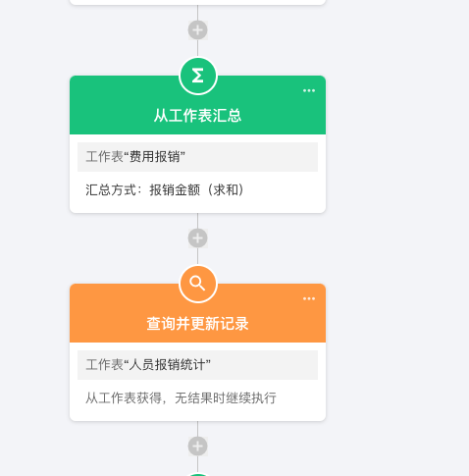Open the 工作表“人员报销统计” field
This screenshot has height=476, width=469.
(197, 365)
